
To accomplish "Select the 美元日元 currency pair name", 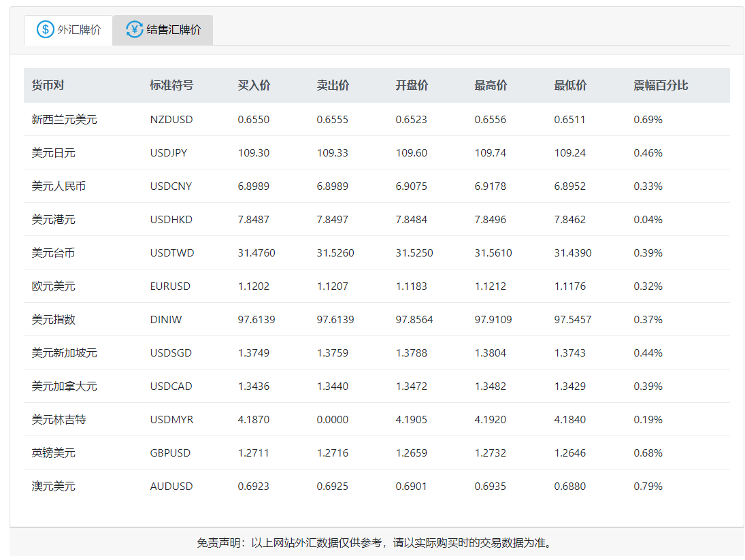I will (53, 153).
